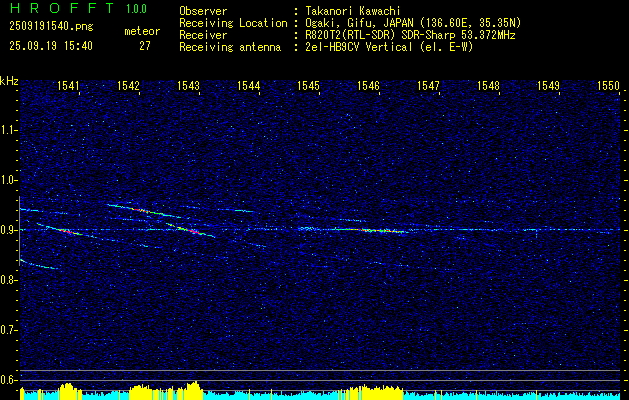This screenshot has width=629, height=400.
Task: Click the meteor count value 27
Action: [145, 45]
